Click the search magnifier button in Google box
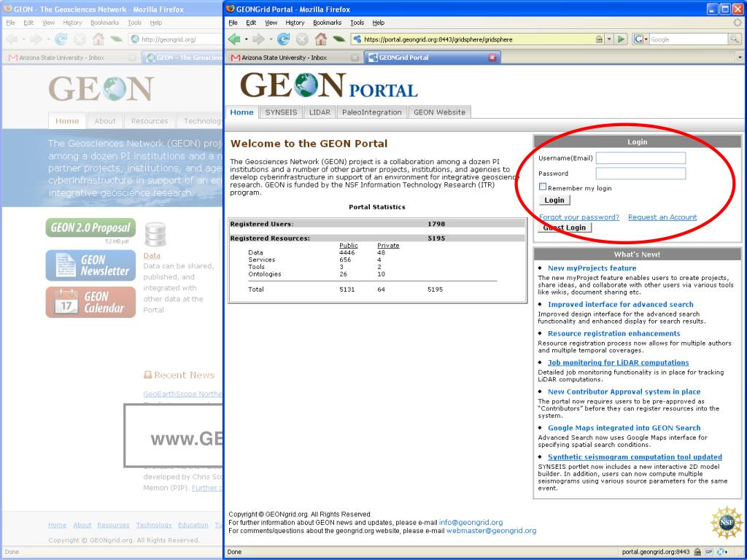Viewport: 747px width, 560px height. coord(735,39)
